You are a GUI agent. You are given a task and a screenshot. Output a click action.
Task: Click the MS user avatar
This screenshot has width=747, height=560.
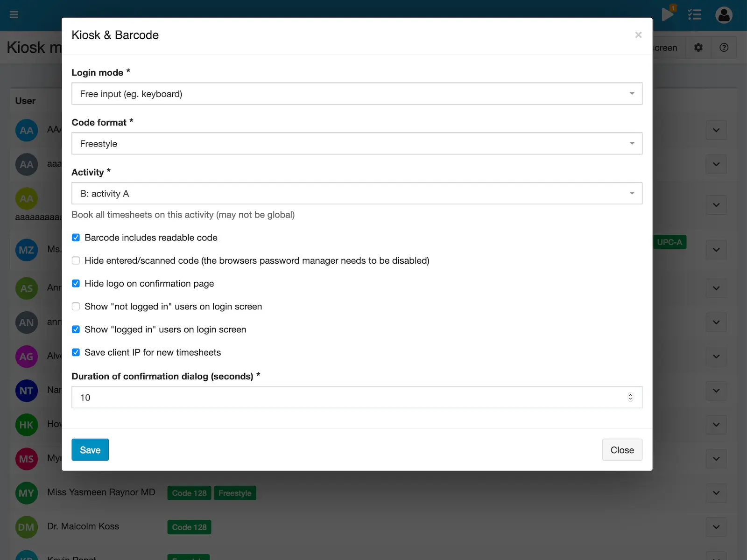click(x=27, y=459)
